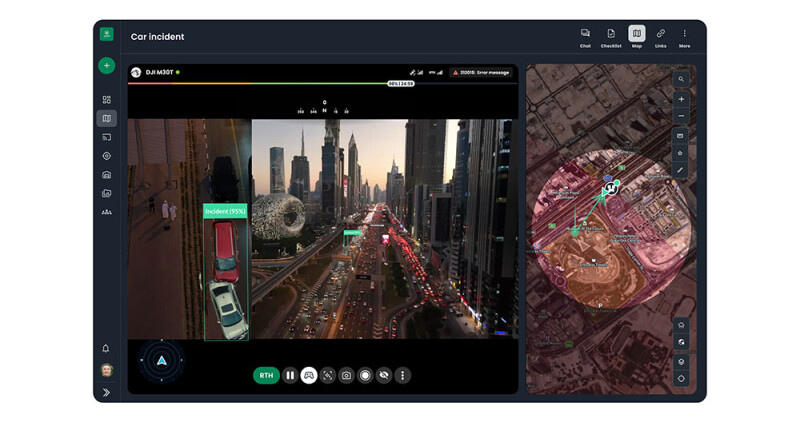The width and height of the screenshot is (800, 442).
Task: Click the Error message alert badge
Action: [x=481, y=72]
